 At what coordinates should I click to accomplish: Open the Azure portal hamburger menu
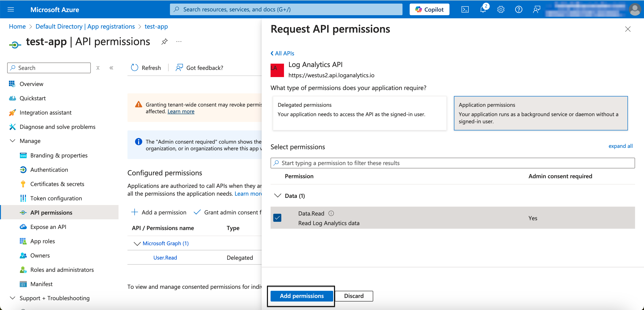(x=11, y=10)
